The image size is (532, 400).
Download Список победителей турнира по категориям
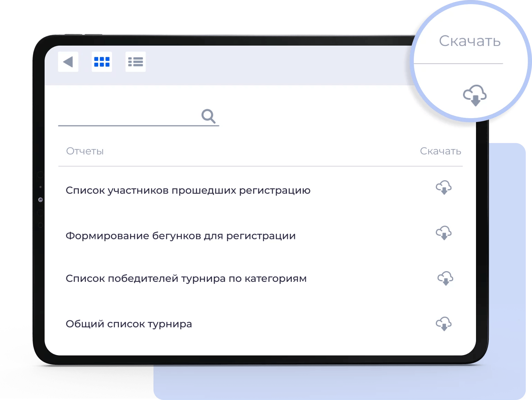(x=446, y=278)
